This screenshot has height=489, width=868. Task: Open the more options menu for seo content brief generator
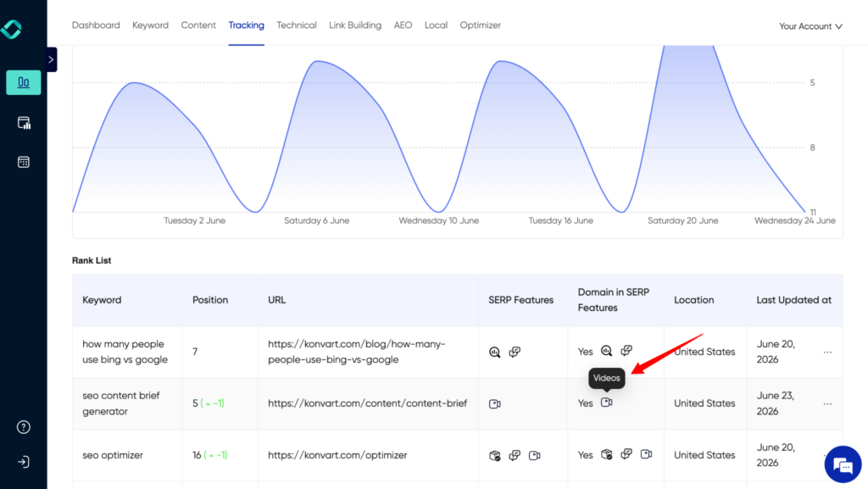tap(827, 403)
